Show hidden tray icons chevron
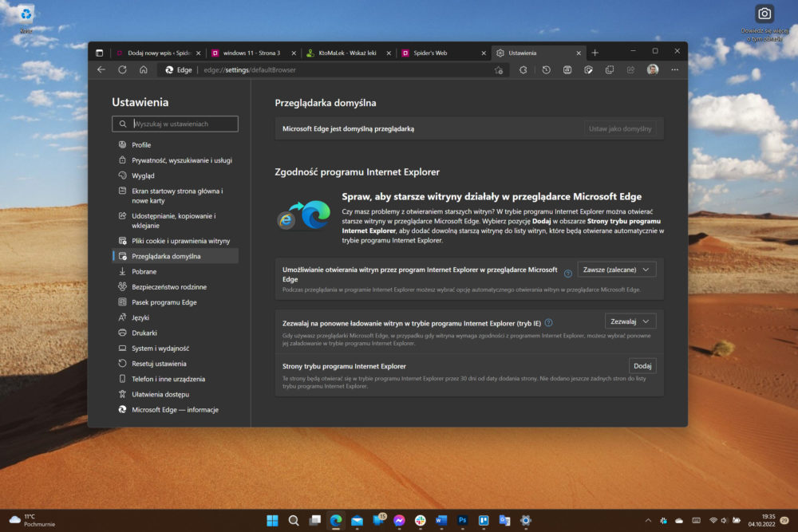The height and width of the screenshot is (532, 798). (x=648, y=520)
